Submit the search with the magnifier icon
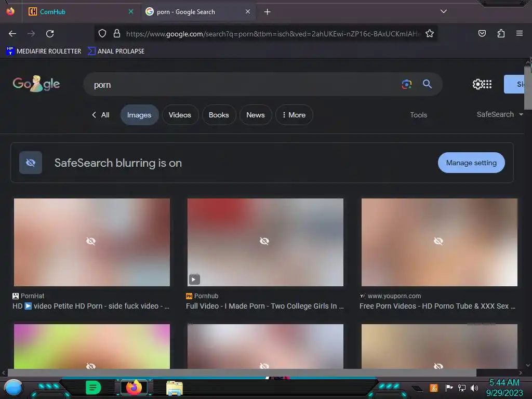This screenshot has height=399, width=532. coord(427,84)
